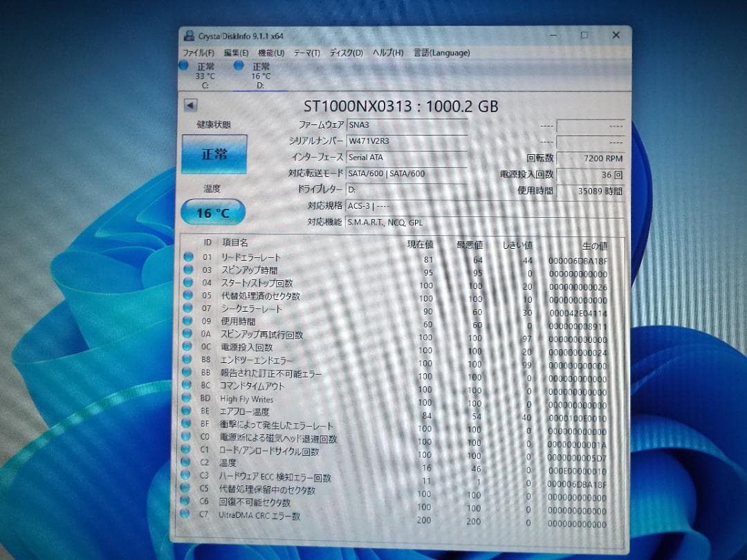The width and height of the screenshot is (747, 560).
Task: Click the health indicator circle for drive D:
Action: click(x=238, y=65)
